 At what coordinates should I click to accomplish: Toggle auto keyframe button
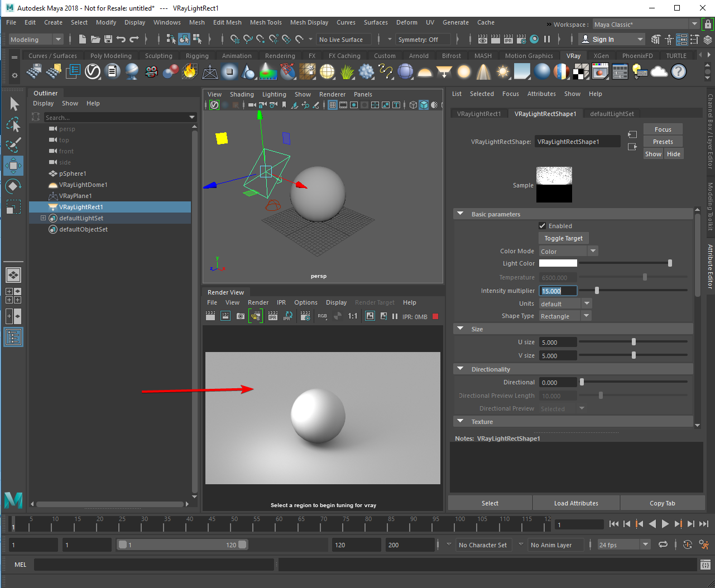pyautogui.click(x=688, y=544)
